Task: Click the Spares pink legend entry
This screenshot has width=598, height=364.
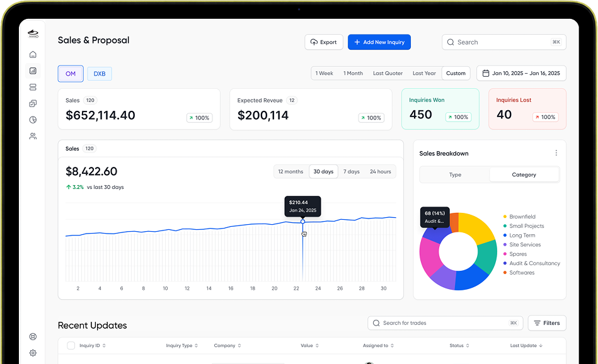Action: tap(515, 254)
